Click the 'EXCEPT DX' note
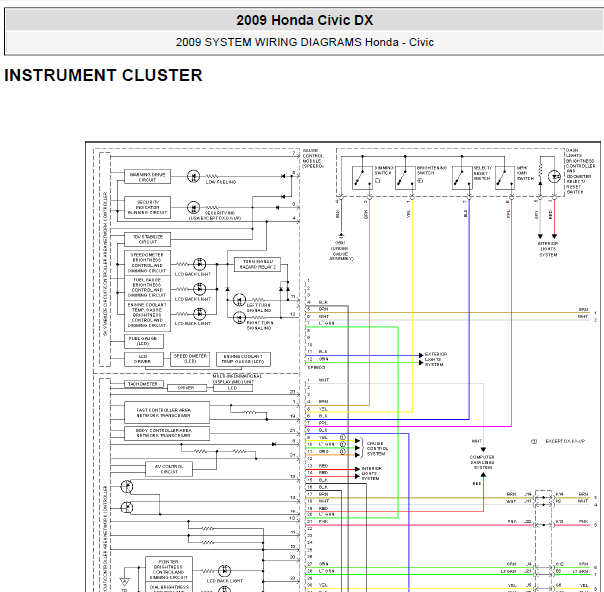Viewport: 604px width, 592px height. click(x=565, y=441)
